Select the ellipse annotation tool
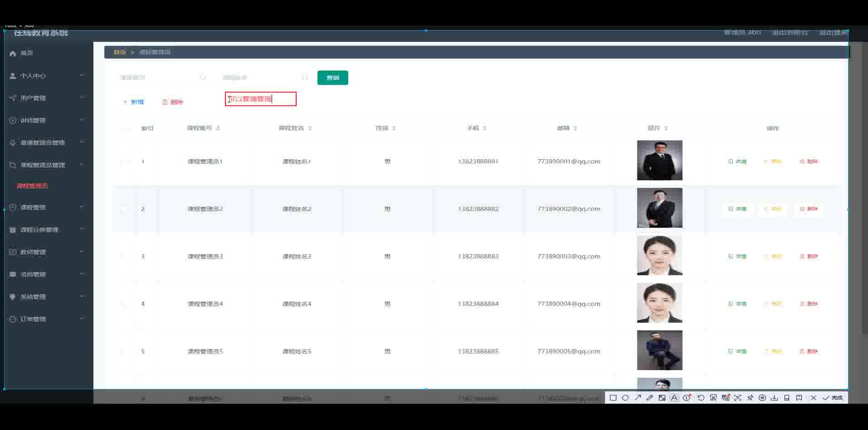 (x=625, y=398)
